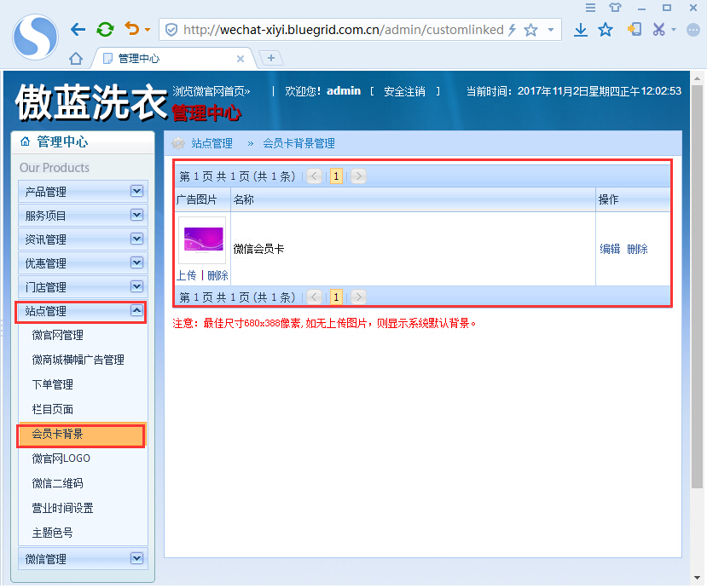Image resolution: width=707 pixels, height=588 pixels.
Task: Click the 傲蓝 circular logo icon
Action: [34, 37]
